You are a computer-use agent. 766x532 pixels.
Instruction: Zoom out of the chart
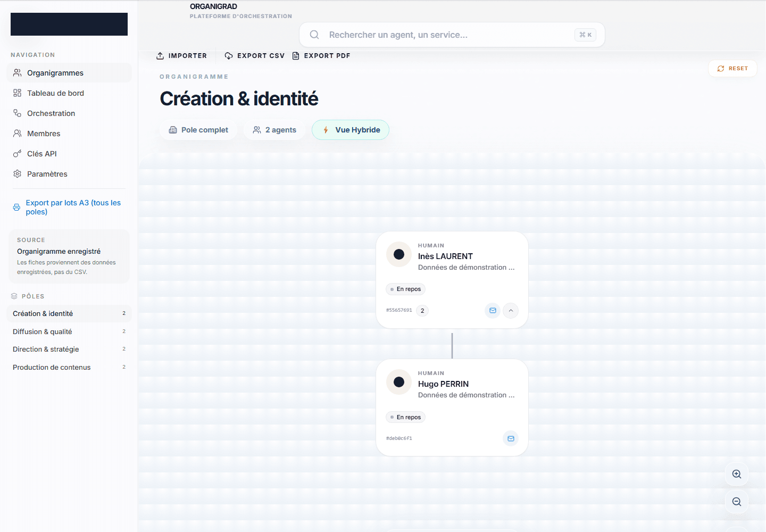pos(737,502)
